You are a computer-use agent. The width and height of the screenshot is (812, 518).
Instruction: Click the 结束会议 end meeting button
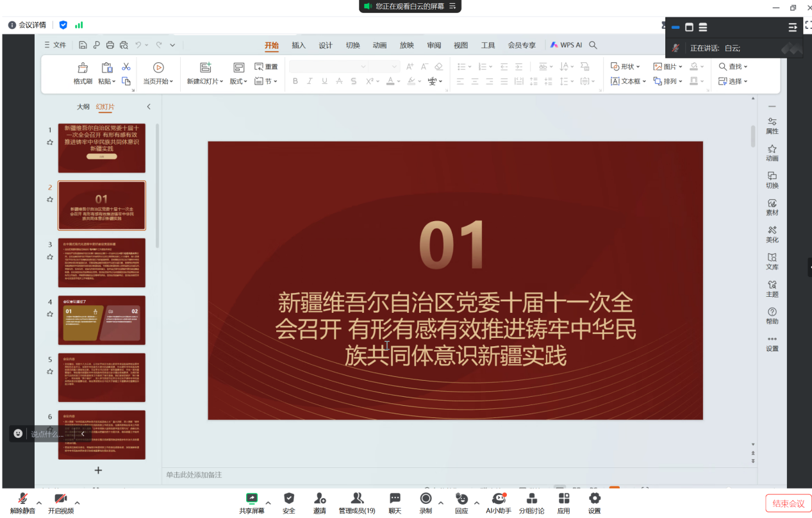click(787, 503)
